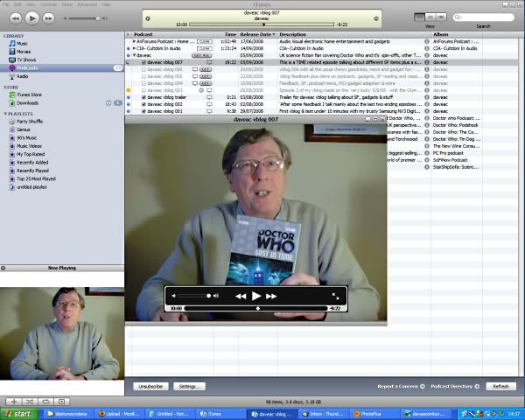Check daveac vblog 005 checkbox
The image size is (525, 420).
click(x=143, y=76)
